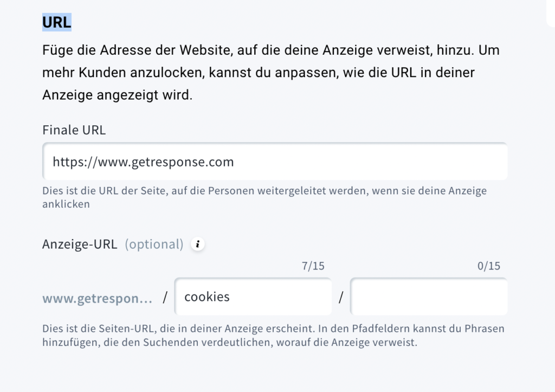Image resolution: width=555 pixels, height=392 pixels.
Task: Click the slash before the cookies field
Action: 165,297
